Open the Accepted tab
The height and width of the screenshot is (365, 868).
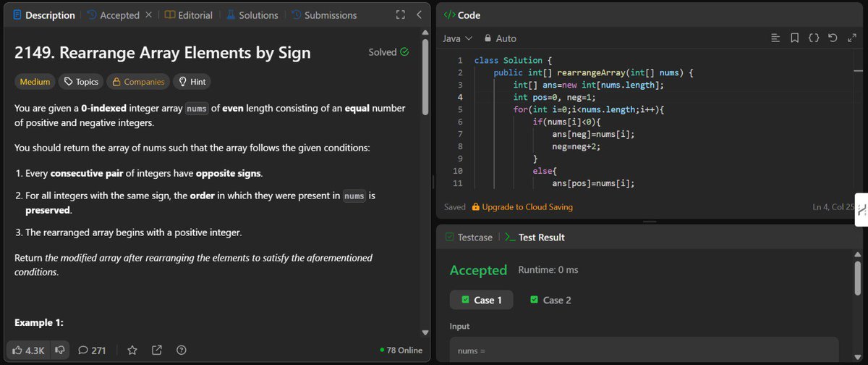point(113,14)
